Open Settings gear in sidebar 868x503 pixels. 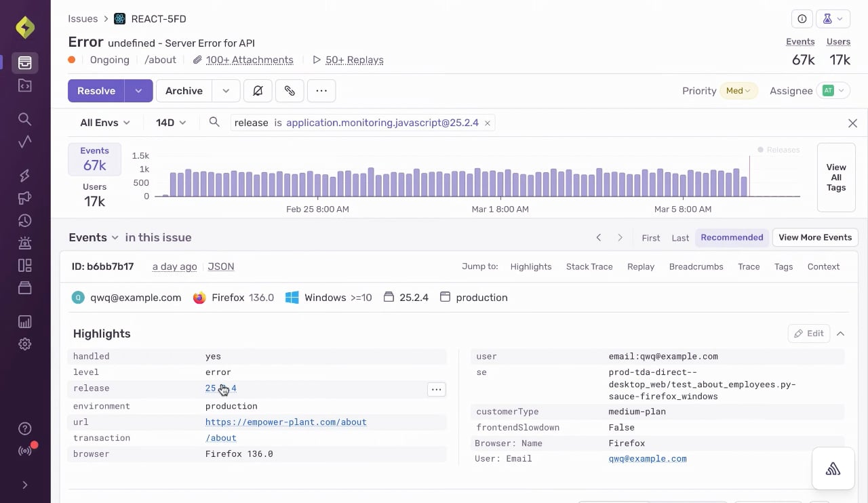click(x=25, y=344)
